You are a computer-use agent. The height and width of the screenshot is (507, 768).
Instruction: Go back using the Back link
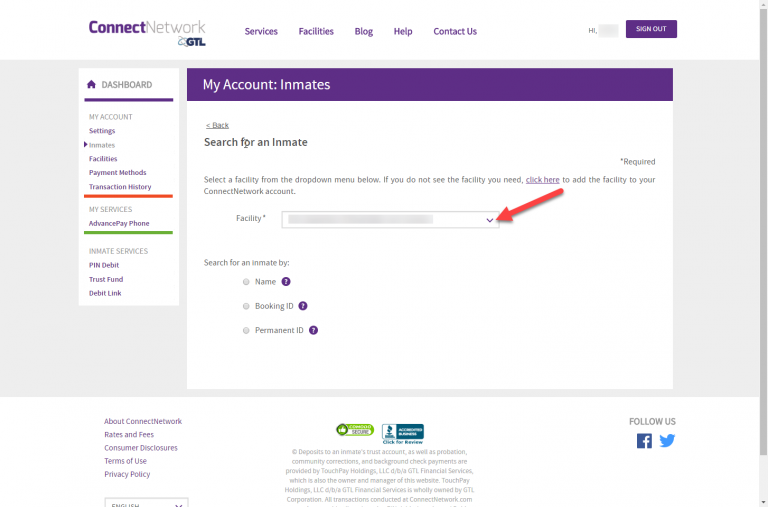217,125
